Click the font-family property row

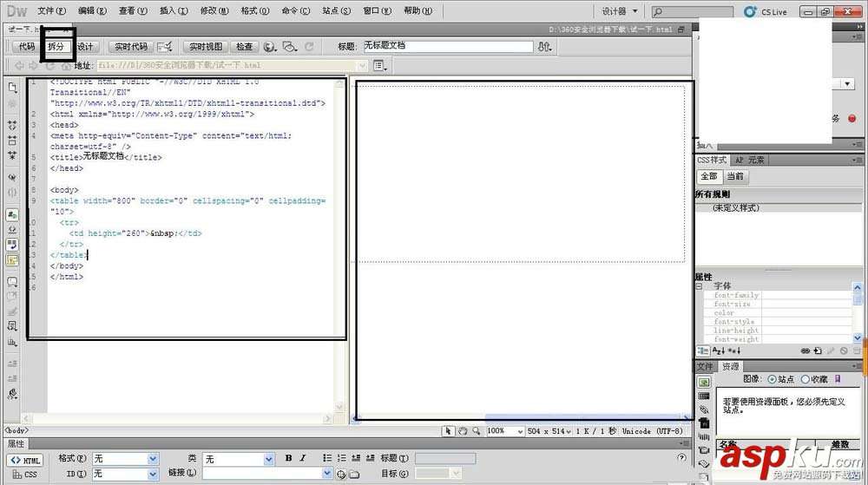(778, 295)
